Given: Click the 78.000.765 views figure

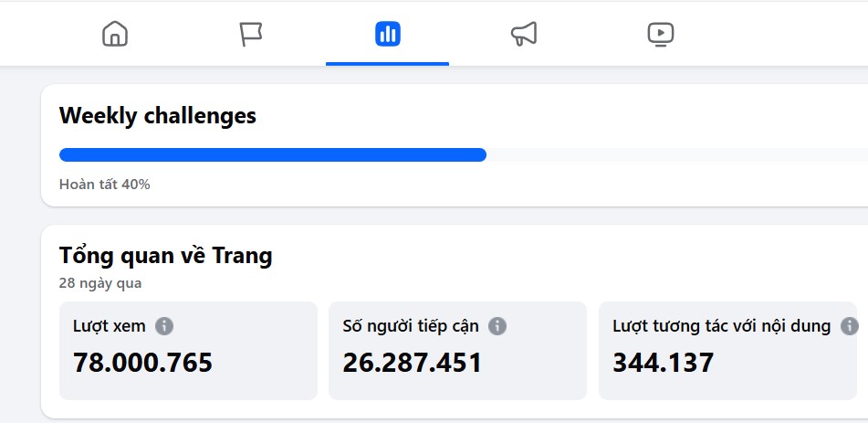Looking at the screenshot, I should coord(142,363).
